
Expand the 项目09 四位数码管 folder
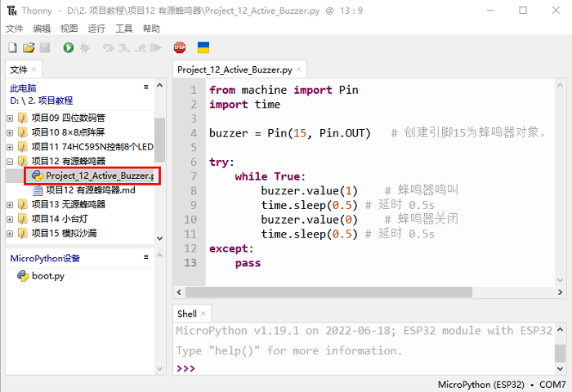(10, 118)
